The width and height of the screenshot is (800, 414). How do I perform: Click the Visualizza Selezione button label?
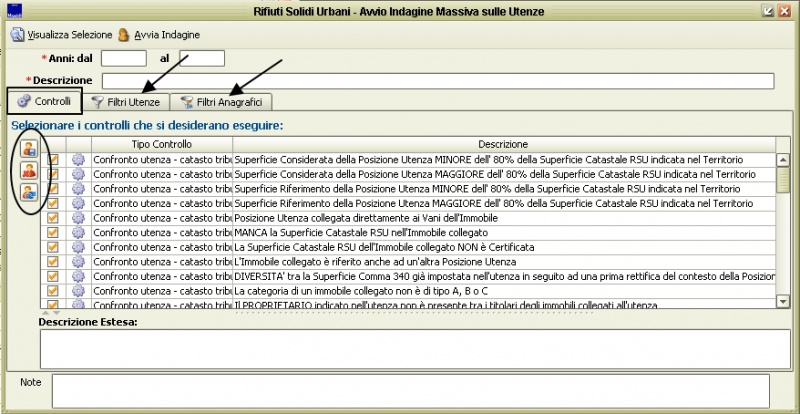70,35
